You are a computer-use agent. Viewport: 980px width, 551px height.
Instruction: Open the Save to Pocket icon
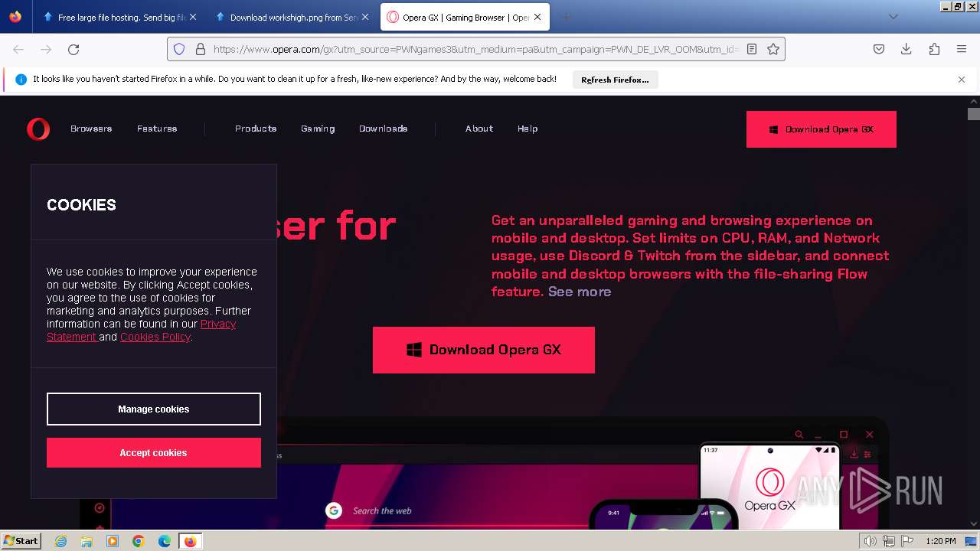[879, 49]
